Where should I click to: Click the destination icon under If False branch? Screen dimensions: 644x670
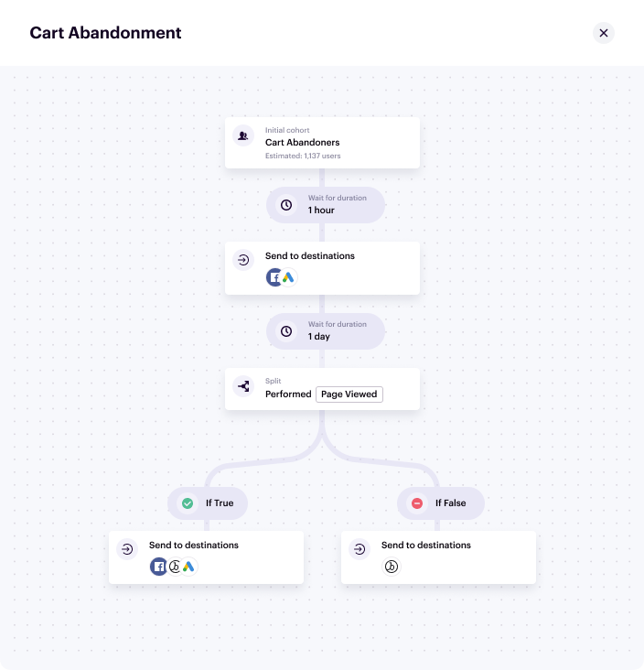(392, 567)
